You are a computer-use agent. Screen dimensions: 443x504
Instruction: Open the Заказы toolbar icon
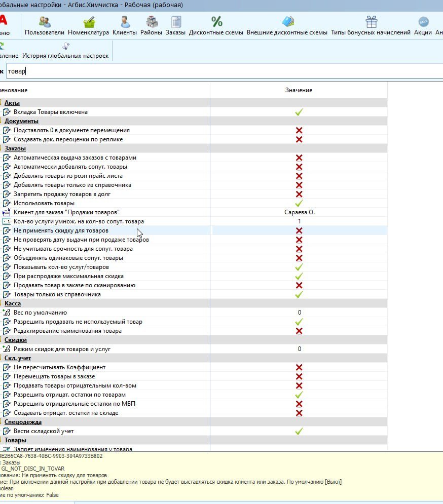click(x=176, y=22)
